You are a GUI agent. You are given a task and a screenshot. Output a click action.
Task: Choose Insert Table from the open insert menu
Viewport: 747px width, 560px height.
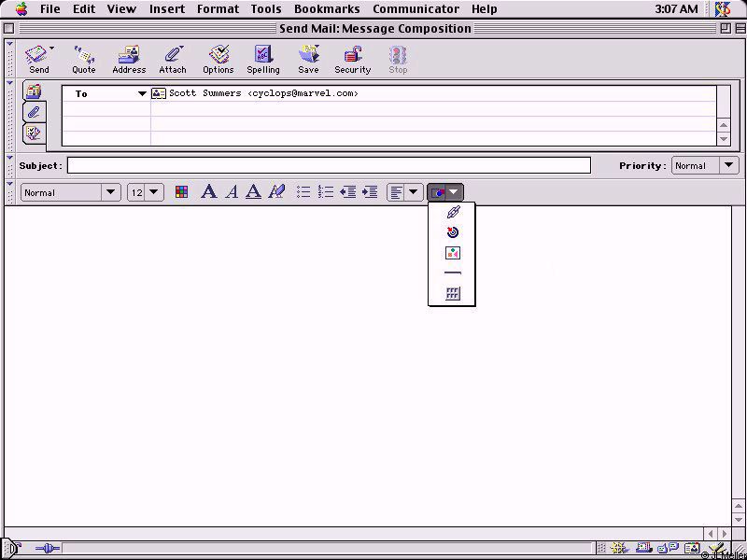[x=453, y=293]
